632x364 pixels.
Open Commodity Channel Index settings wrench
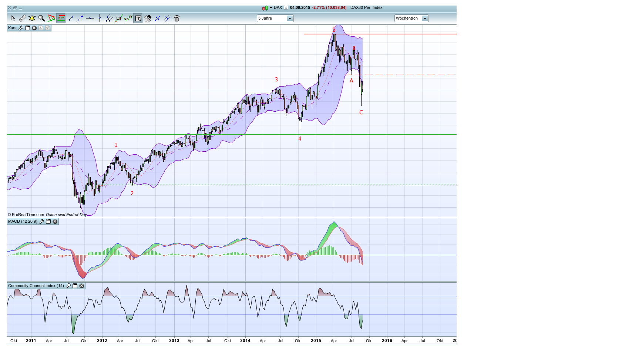coord(69,286)
